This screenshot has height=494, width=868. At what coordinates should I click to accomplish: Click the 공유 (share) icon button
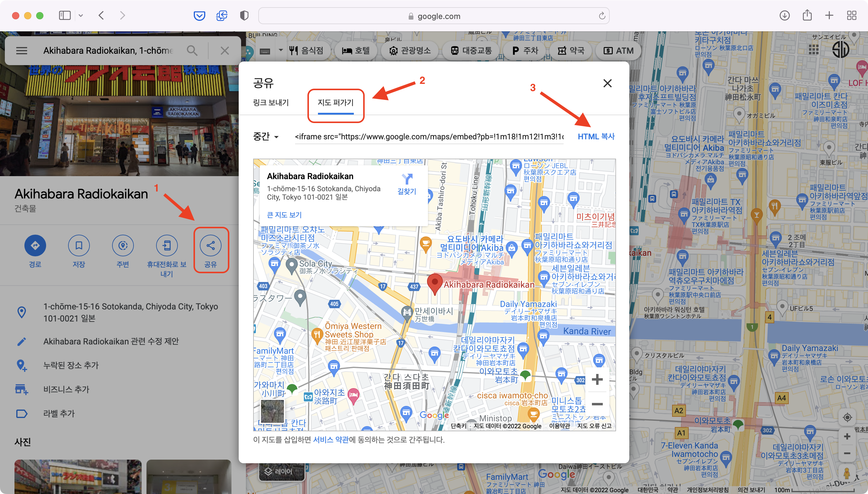211,245
